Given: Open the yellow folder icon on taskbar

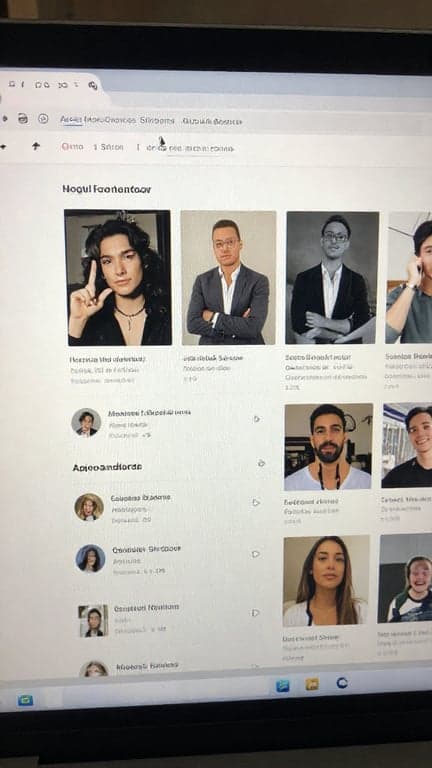Looking at the screenshot, I should (x=312, y=684).
